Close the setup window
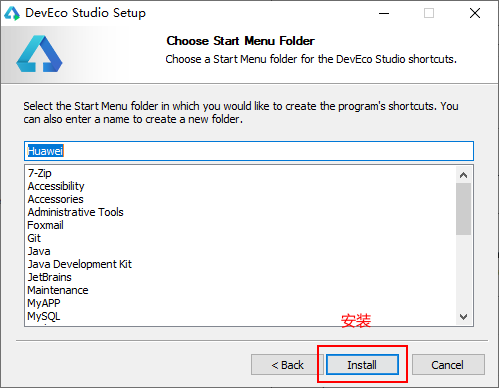Viewport: 499px width, 388px height. pos(475,13)
